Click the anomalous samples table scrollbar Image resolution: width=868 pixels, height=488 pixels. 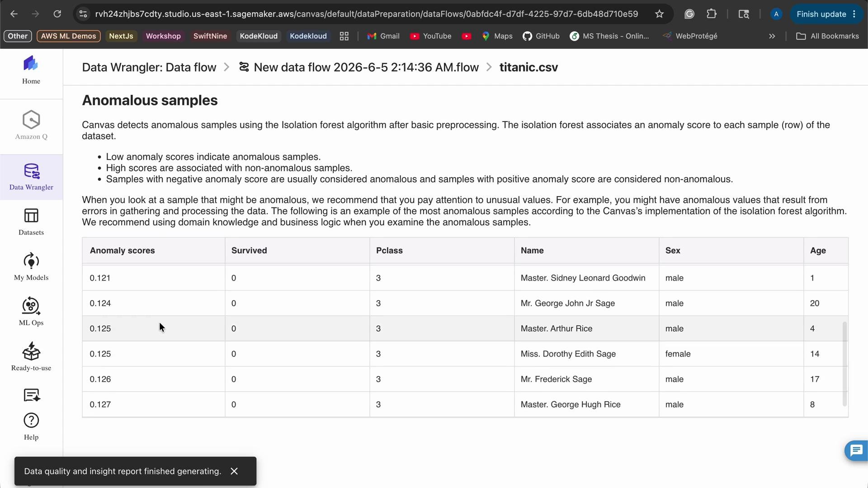(x=844, y=364)
